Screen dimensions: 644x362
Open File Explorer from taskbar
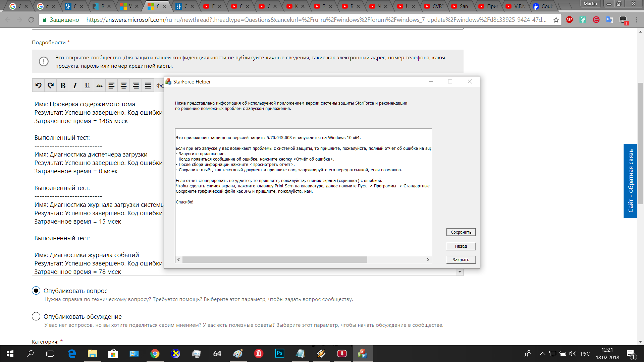92,354
